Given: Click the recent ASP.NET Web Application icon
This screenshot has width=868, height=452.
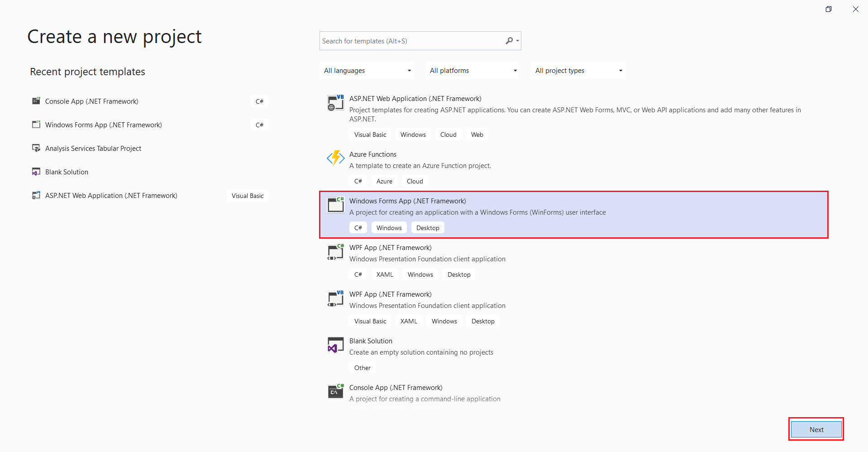Looking at the screenshot, I should tap(36, 195).
